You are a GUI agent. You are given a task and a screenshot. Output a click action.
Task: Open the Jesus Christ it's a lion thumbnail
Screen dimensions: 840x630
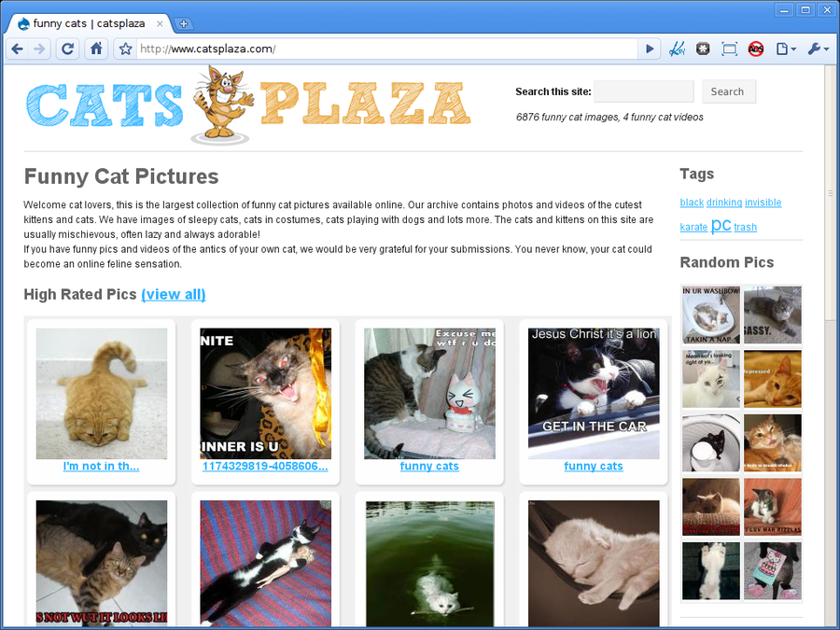pyautogui.click(x=594, y=394)
